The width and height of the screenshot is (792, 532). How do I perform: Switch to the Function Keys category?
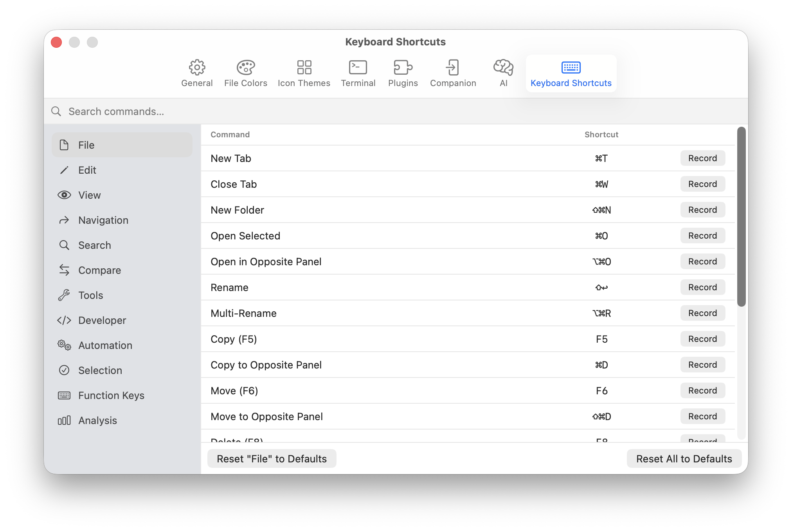click(111, 395)
